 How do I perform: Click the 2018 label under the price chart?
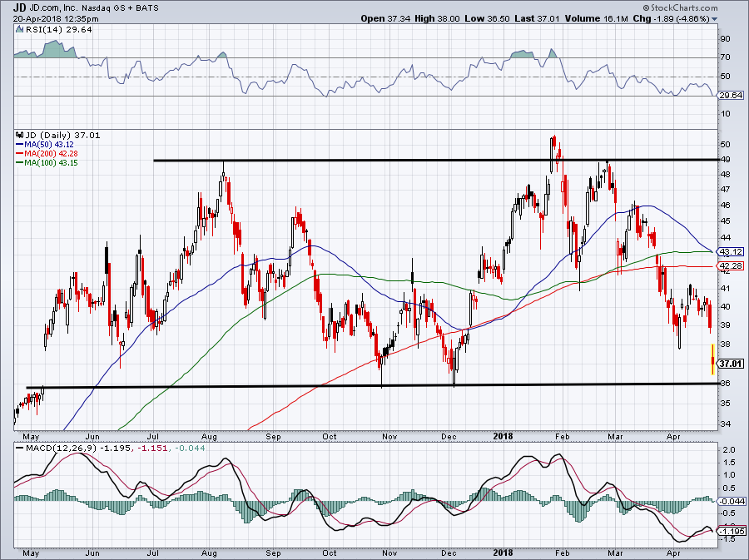[x=503, y=436]
